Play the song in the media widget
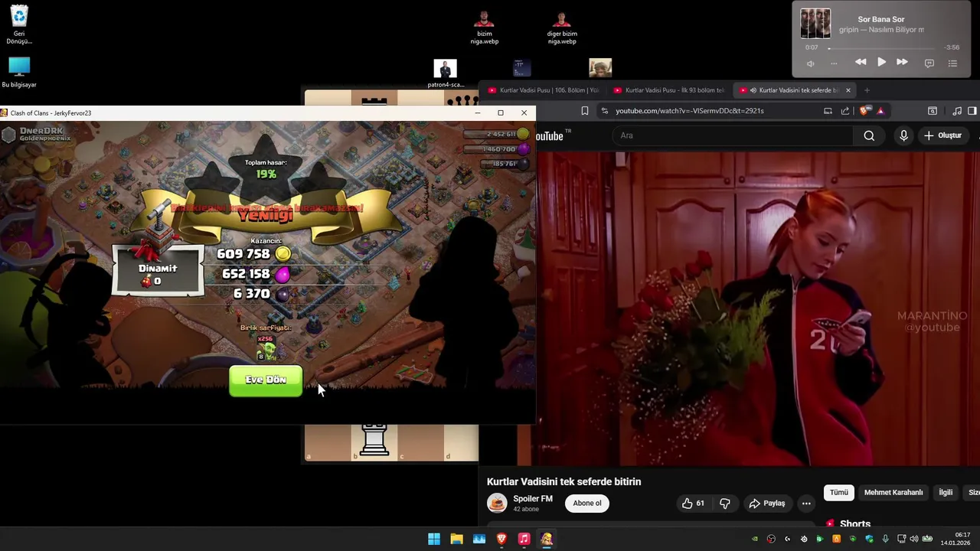Screen dimensions: 980x551 click(x=881, y=62)
